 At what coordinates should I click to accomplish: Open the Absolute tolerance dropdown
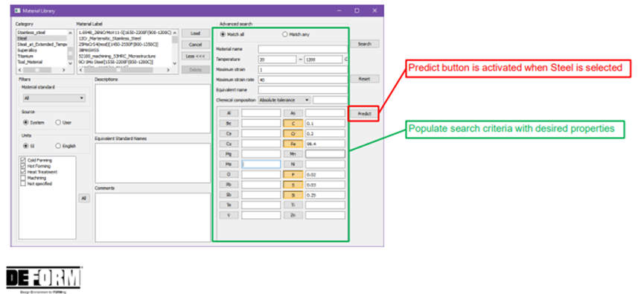pos(284,100)
